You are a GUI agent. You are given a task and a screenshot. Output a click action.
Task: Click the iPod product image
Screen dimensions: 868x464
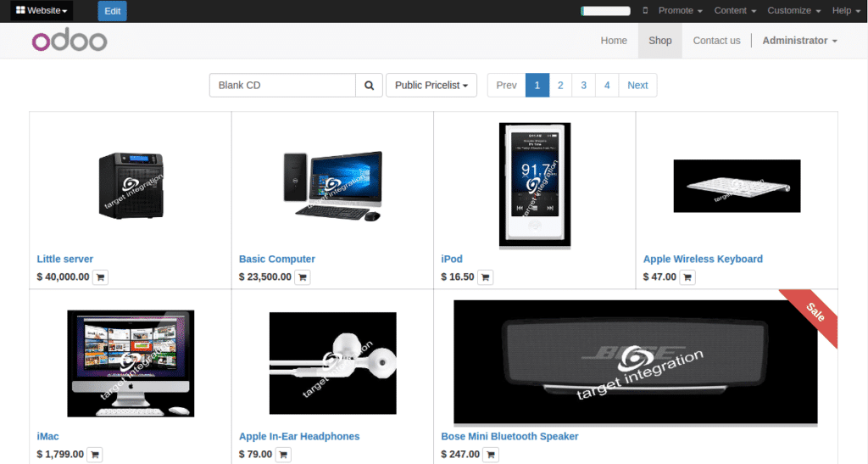[535, 186]
